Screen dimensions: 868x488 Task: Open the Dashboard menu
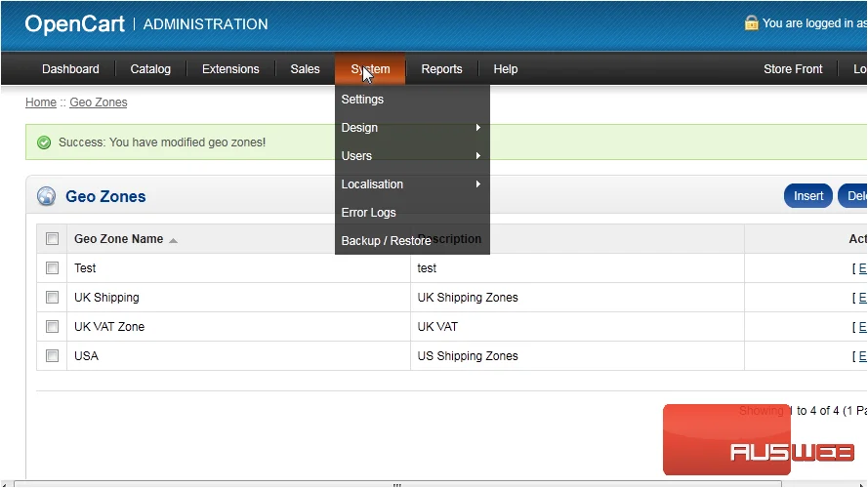70,69
